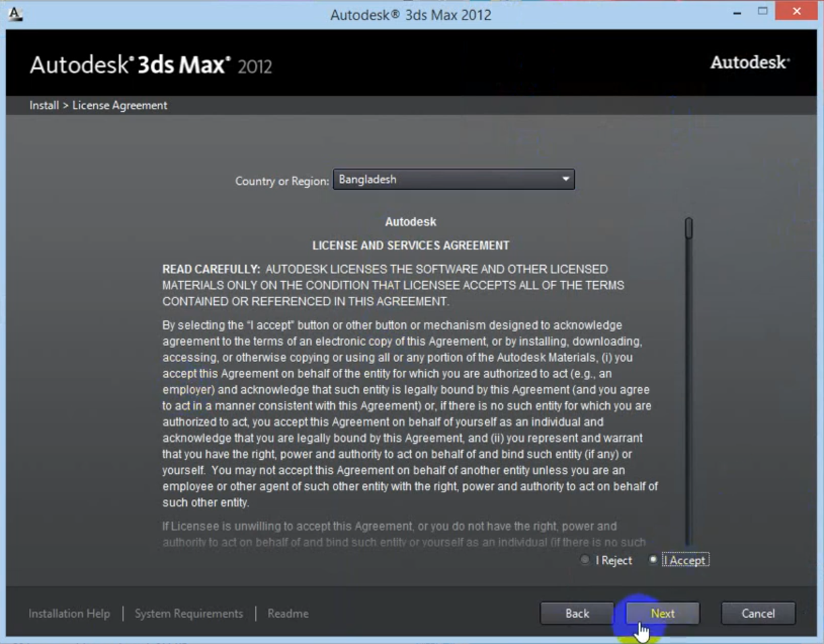Click the Autodesk app icon in title bar
Viewport: 824px width, 644px height.
tap(15, 13)
